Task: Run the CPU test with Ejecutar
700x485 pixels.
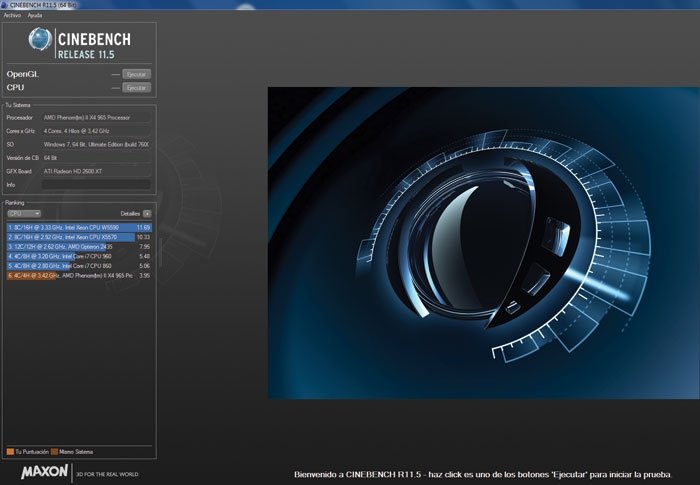Action: pos(137,88)
